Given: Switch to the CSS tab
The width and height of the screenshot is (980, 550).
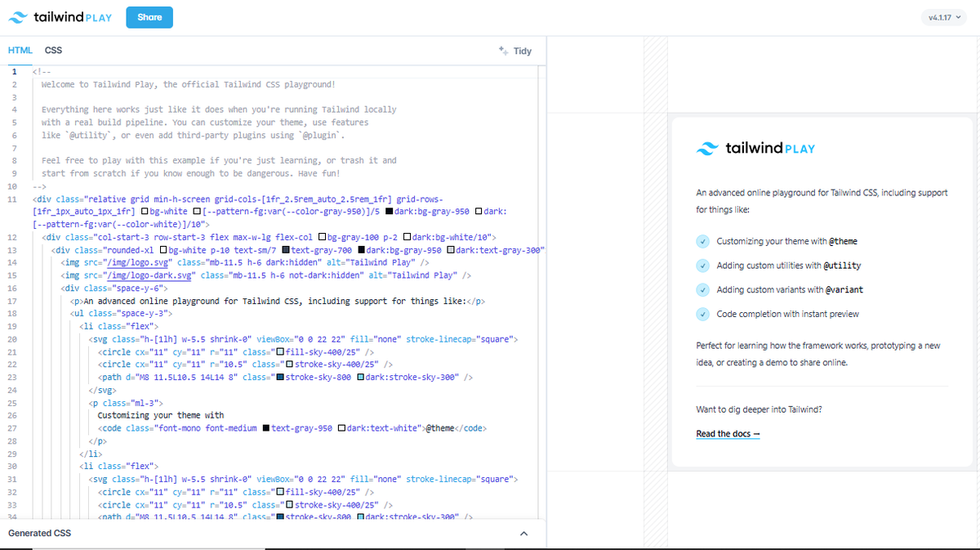Looking at the screenshot, I should coord(53,51).
